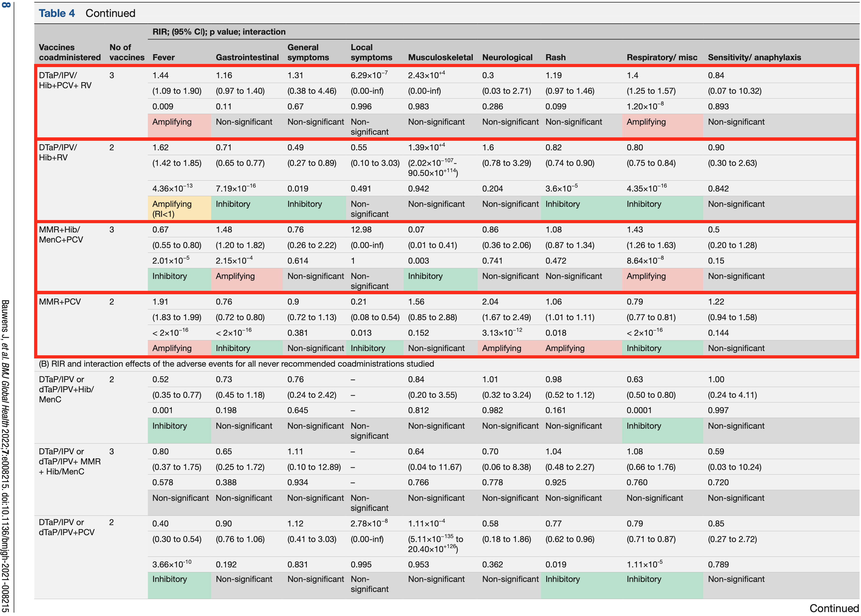The width and height of the screenshot is (861, 616).
Task: Click the MMR+PCV fever value 1.91
Action: 160,302
